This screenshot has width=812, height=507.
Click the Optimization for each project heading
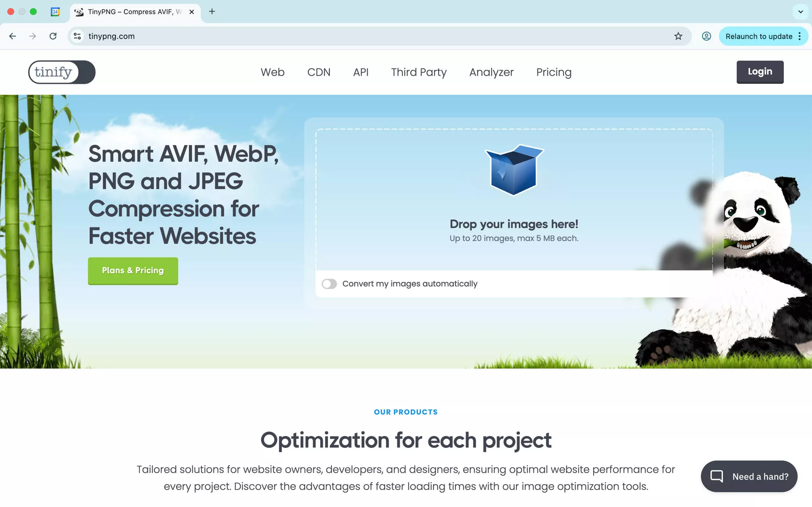tap(406, 440)
